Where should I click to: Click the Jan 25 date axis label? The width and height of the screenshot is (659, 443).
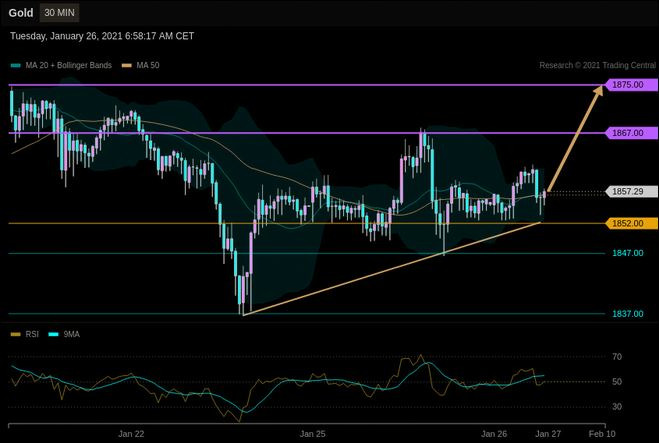312,434
